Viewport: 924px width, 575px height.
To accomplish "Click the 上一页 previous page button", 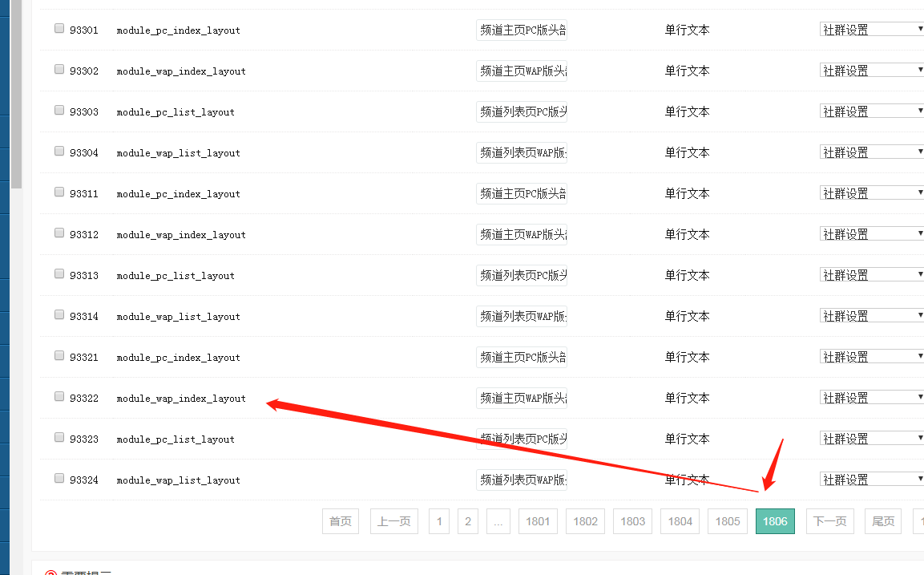I will (393, 521).
